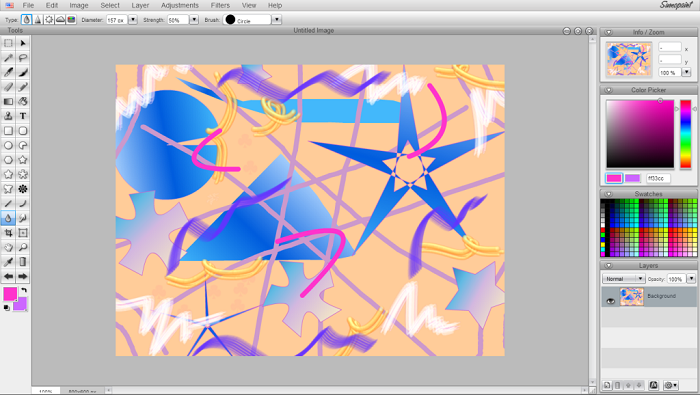Collapse the Info / Zoom panel
This screenshot has width=700, height=395.
pos(608,32)
